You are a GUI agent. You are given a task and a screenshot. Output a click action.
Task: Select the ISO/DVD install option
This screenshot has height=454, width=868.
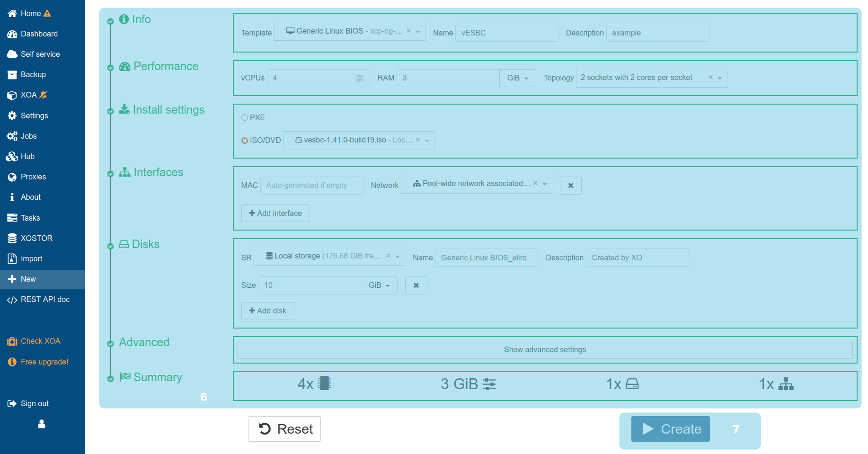(245, 141)
